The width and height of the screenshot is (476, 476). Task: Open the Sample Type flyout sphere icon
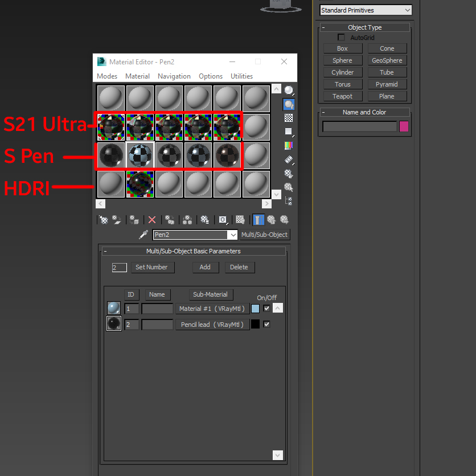289,90
